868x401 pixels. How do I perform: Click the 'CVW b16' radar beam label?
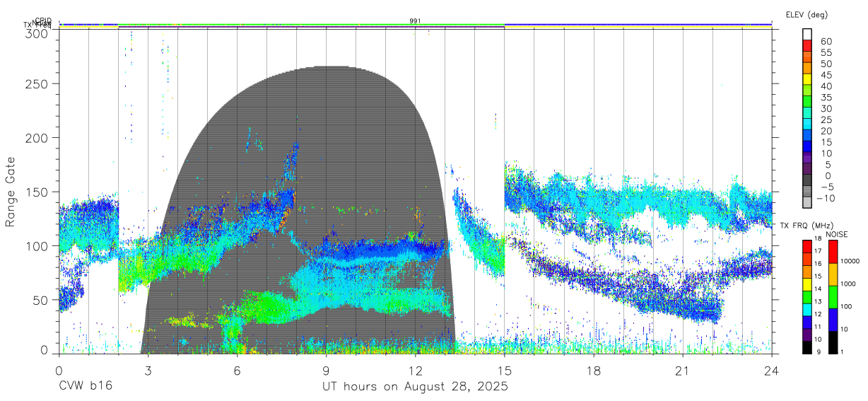point(85,387)
